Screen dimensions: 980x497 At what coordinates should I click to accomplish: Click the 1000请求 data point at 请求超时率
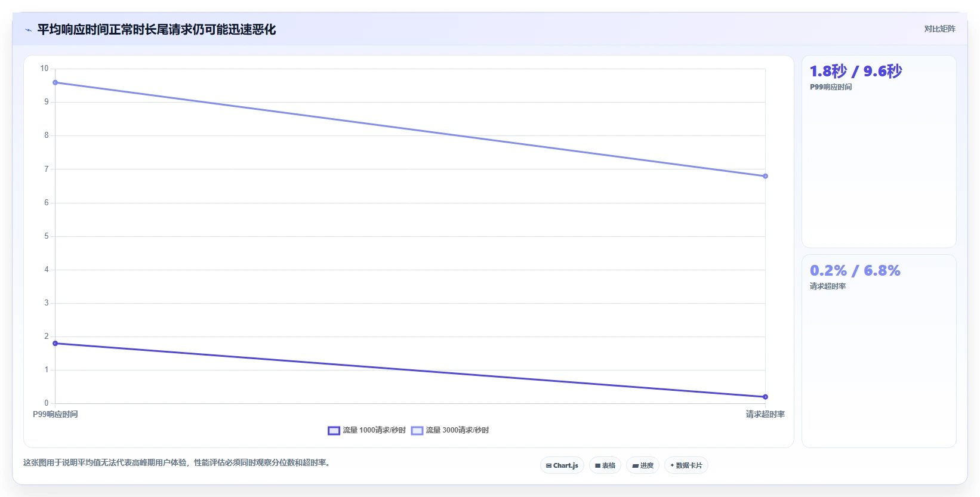point(765,397)
